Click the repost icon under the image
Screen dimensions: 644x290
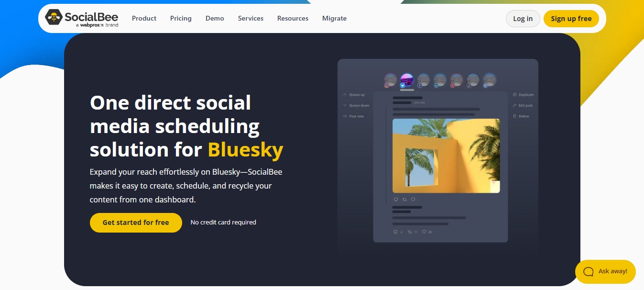pyautogui.click(x=404, y=200)
